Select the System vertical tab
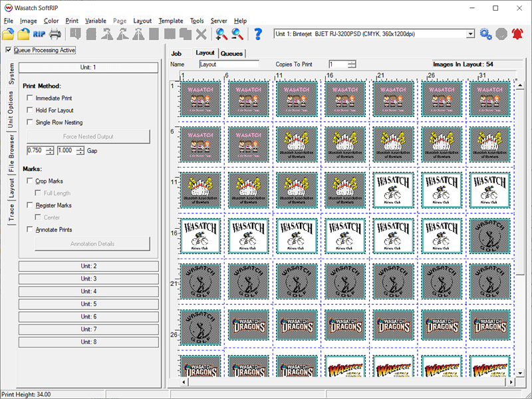This screenshot has height=399, width=532. coord(11,74)
